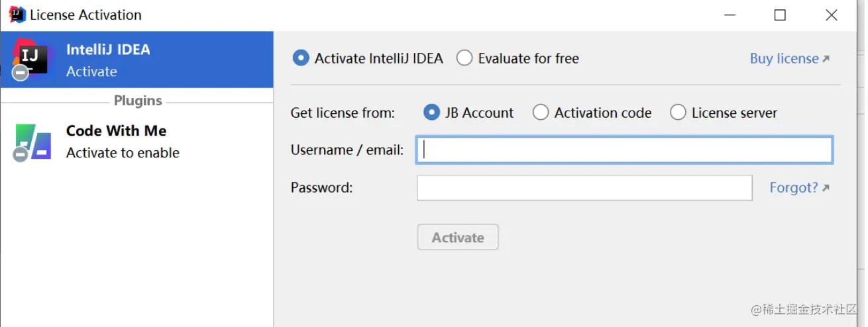Minimize the License Activation window
This screenshot has width=868, height=327.
pyautogui.click(x=730, y=15)
